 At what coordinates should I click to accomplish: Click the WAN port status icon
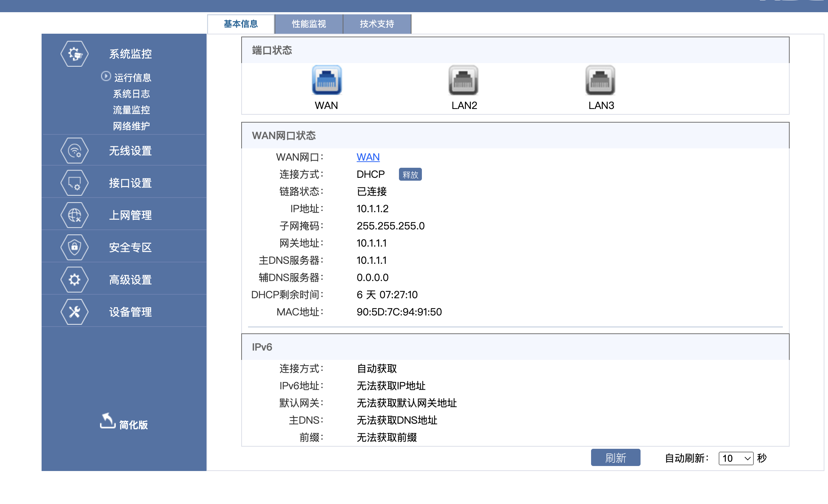(327, 80)
